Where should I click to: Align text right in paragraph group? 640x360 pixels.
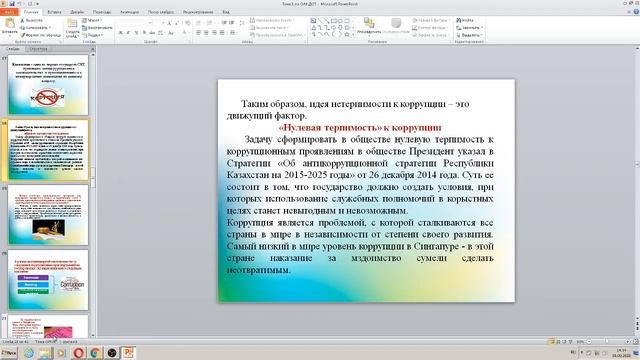[214, 33]
